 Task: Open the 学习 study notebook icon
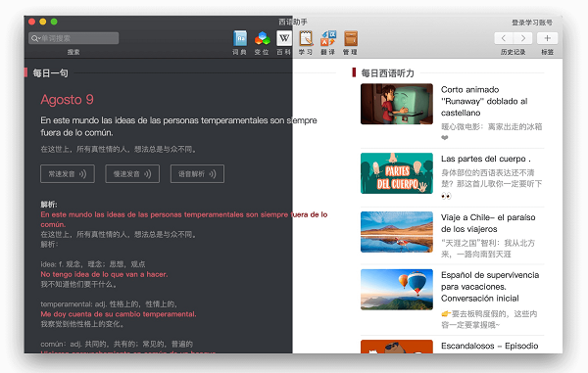click(306, 38)
